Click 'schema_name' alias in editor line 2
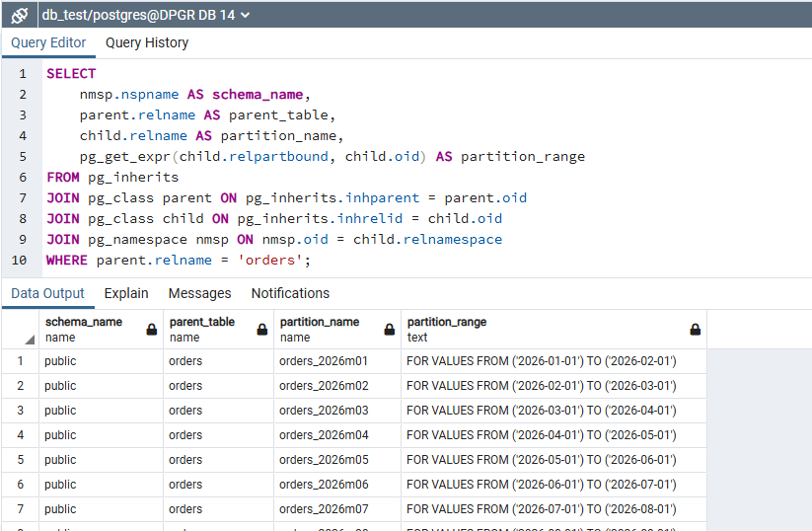This screenshot has height=531, width=812. [258, 95]
